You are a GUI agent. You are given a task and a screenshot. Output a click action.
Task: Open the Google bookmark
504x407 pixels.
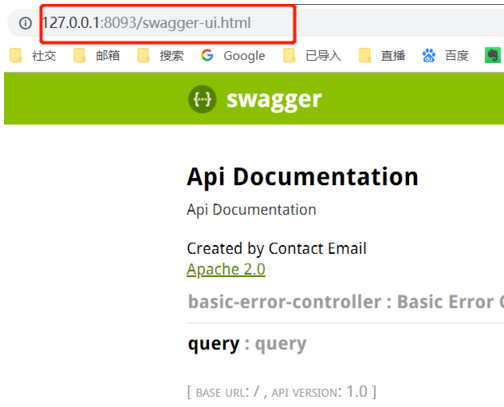[x=233, y=55]
